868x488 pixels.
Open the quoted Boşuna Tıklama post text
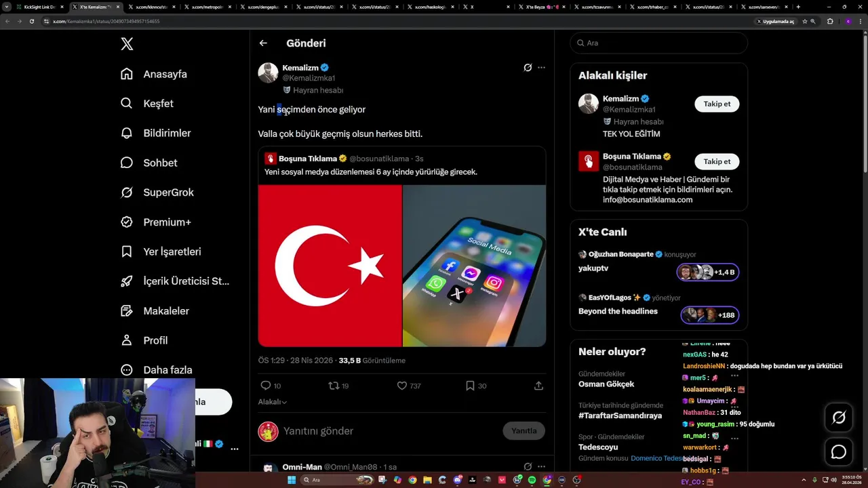(x=371, y=172)
